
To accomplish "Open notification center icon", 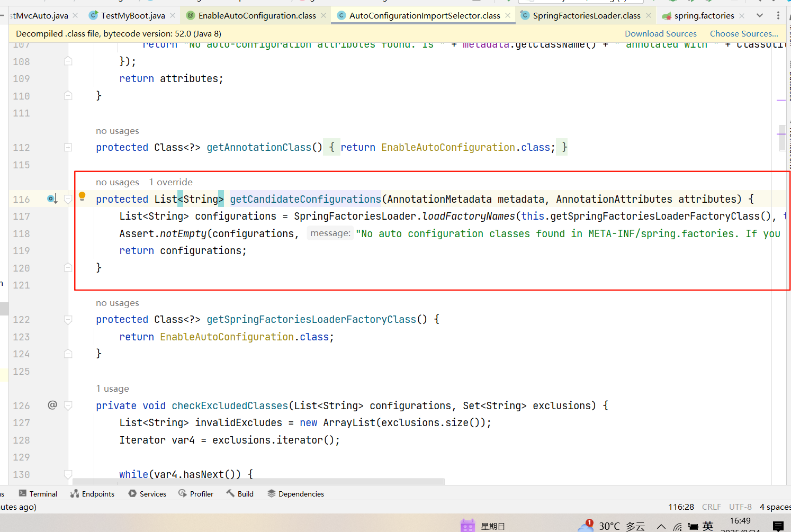I will (778, 526).
